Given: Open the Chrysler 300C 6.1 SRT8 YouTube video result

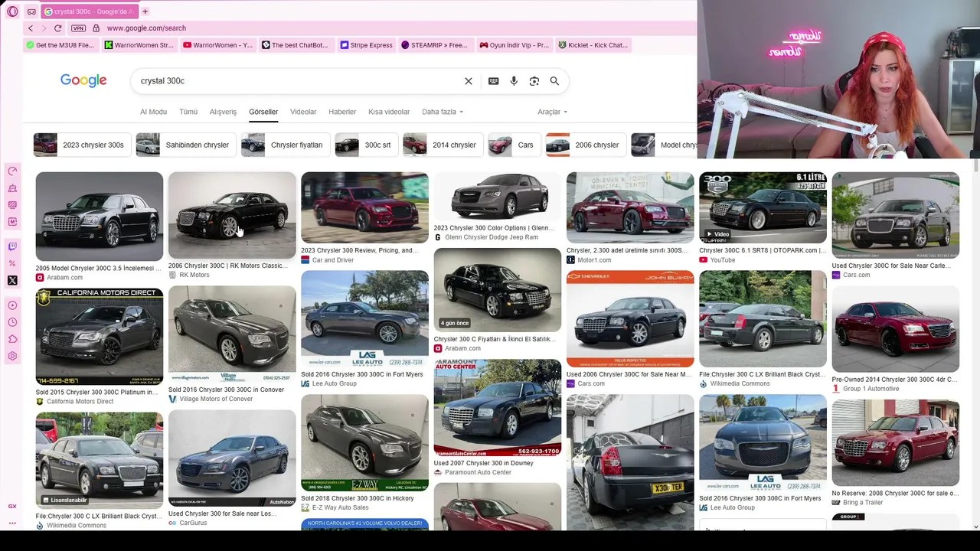Looking at the screenshot, I should click(x=763, y=207).
